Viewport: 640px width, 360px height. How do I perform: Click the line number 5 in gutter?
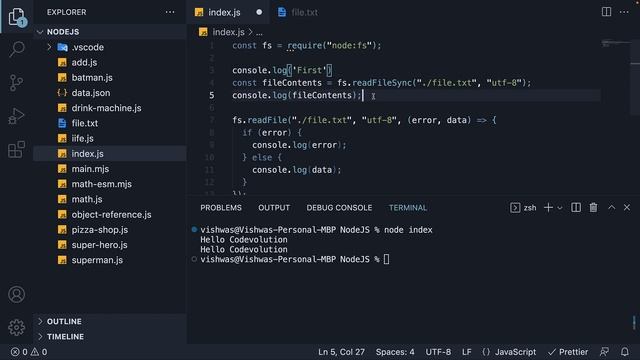pyautogui.click(x=211, y=95)
